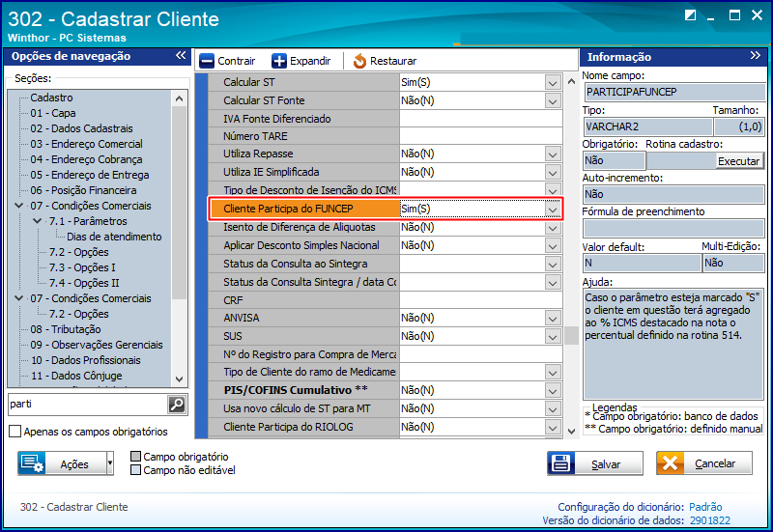Click the Cancelar X icon
The width and height of the screenshot is (773, 532).
(670, 463)
